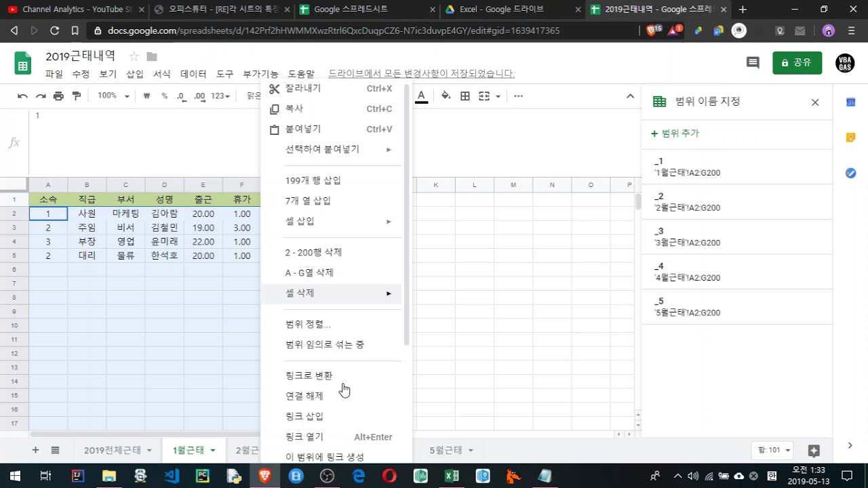Open 2019전체근태 tab dropdown arrow
Image resolution: width=868 pixels, height=488 pixels.
coord(149,450)
